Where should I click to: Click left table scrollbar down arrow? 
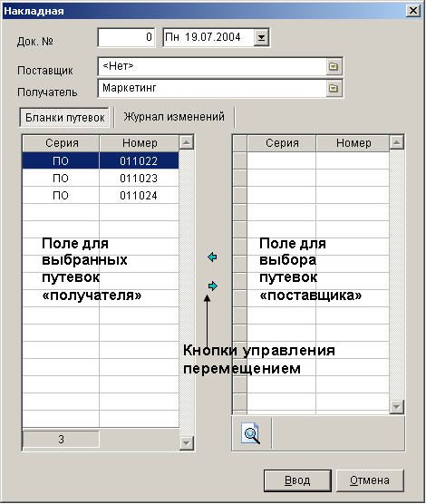187,443
